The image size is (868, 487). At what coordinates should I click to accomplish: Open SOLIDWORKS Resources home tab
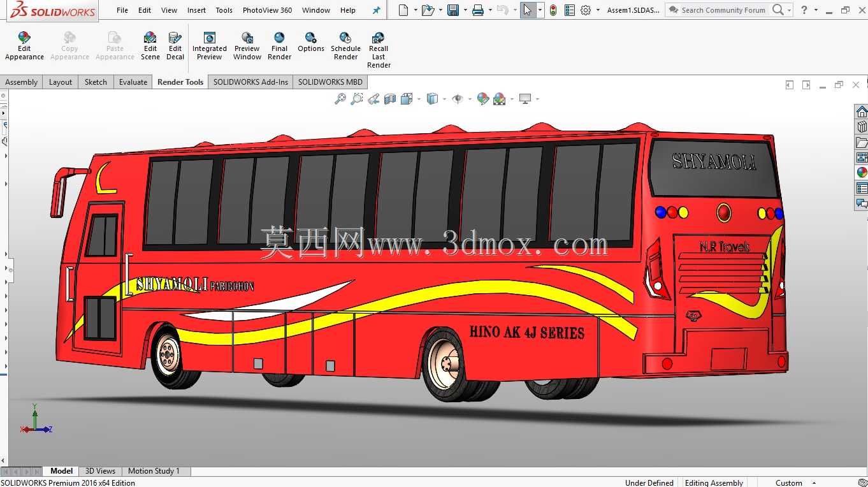pyautogui.click(x=862, y=112)
